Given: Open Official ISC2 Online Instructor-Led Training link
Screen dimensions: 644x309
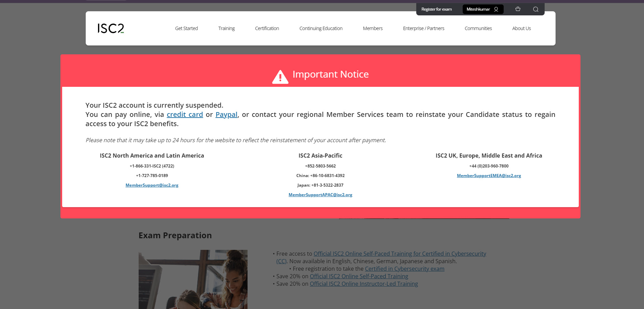Looking at the screenshot, I should [x=363, y=284].
